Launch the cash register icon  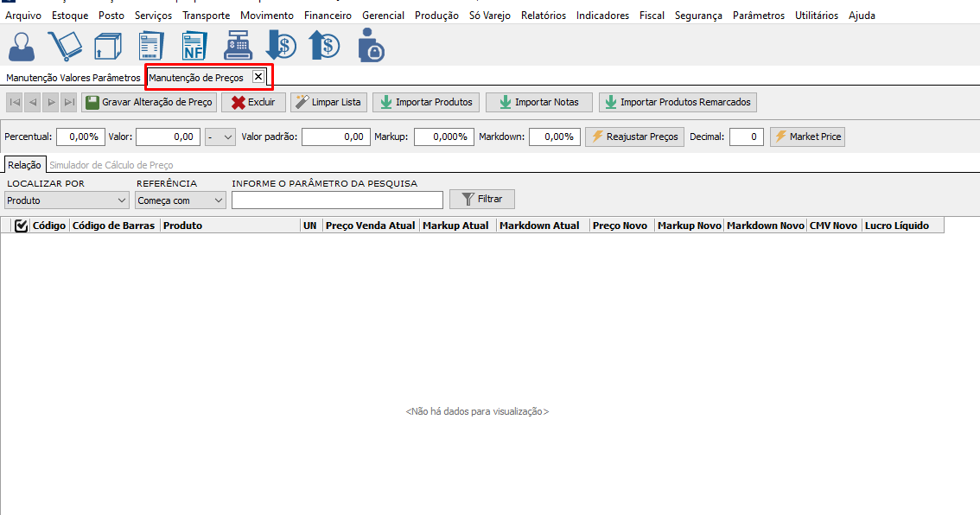238,46
